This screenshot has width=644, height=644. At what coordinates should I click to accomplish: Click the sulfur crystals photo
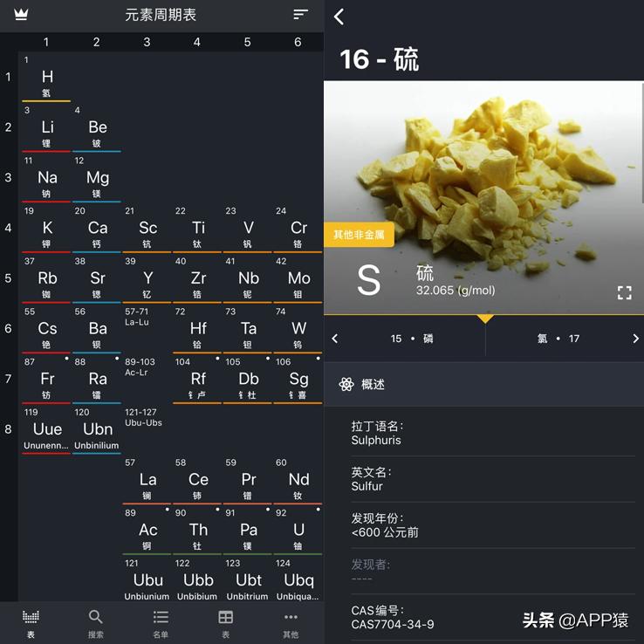pos(483,197)
